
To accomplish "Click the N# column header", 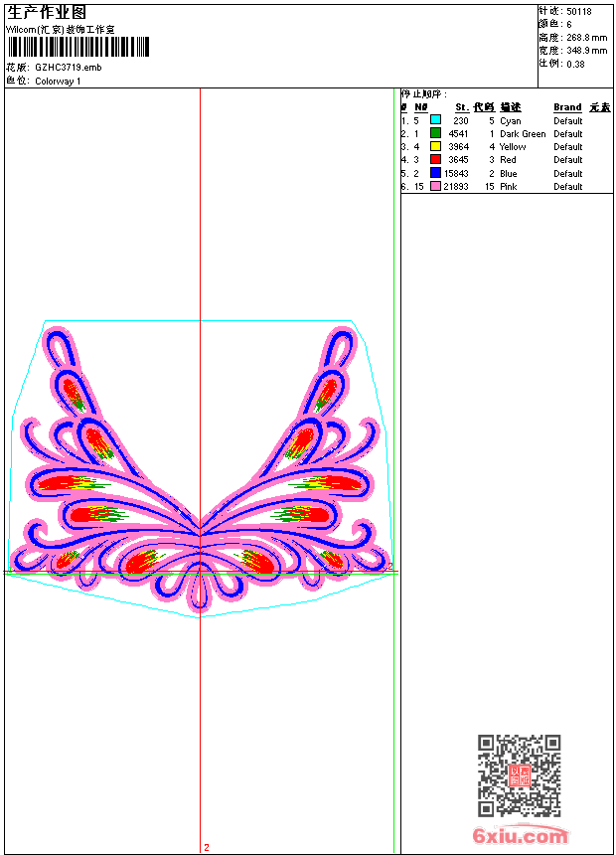I will click(x=420, y=107).
